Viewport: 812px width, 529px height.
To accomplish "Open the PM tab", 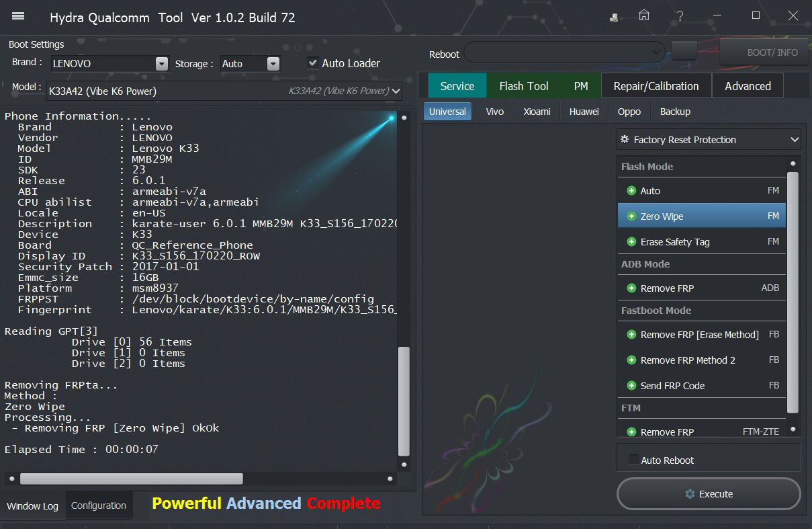I will (x=581, y=86).
